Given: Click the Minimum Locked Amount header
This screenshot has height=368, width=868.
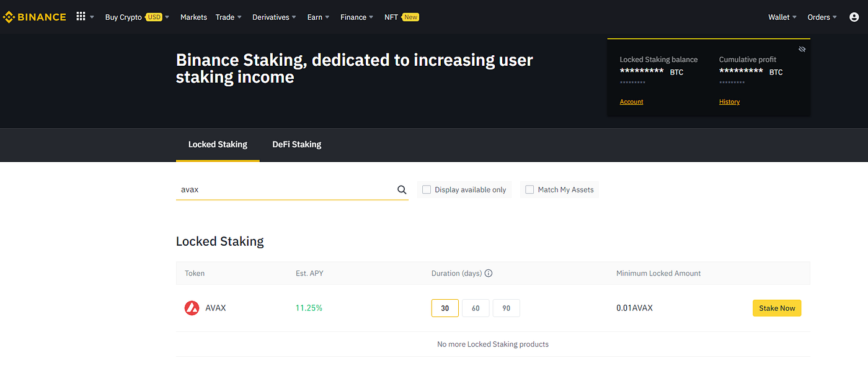Looking at the screenshot, I should (x=658, y=273).
